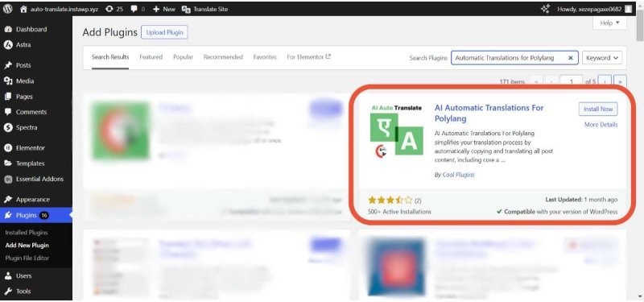The width and height of the screenshot is (644, 302).
Task: Click the WordPress logo in admin bar
Action: coord(8,9)
